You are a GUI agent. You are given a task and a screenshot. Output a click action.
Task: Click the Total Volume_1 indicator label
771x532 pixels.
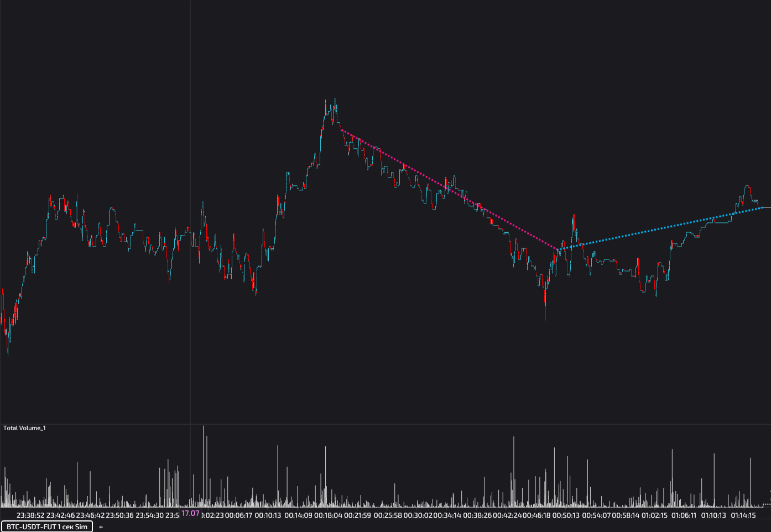tap(24, 428)
